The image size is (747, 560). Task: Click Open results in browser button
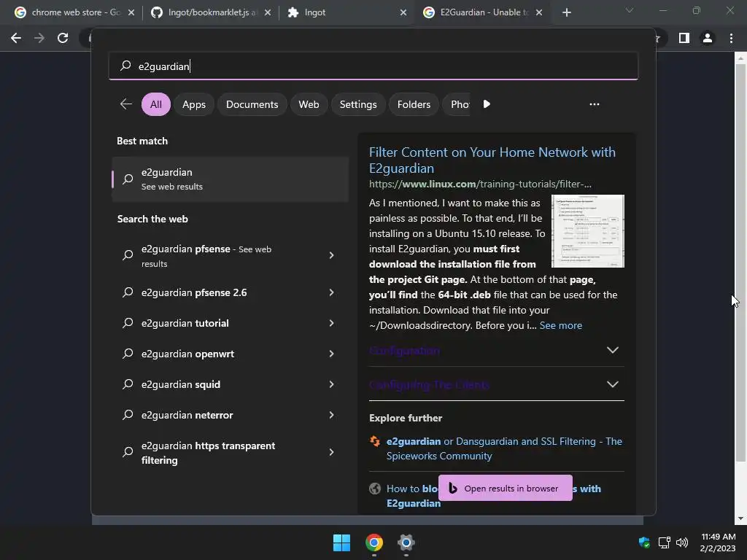[506, 488]
